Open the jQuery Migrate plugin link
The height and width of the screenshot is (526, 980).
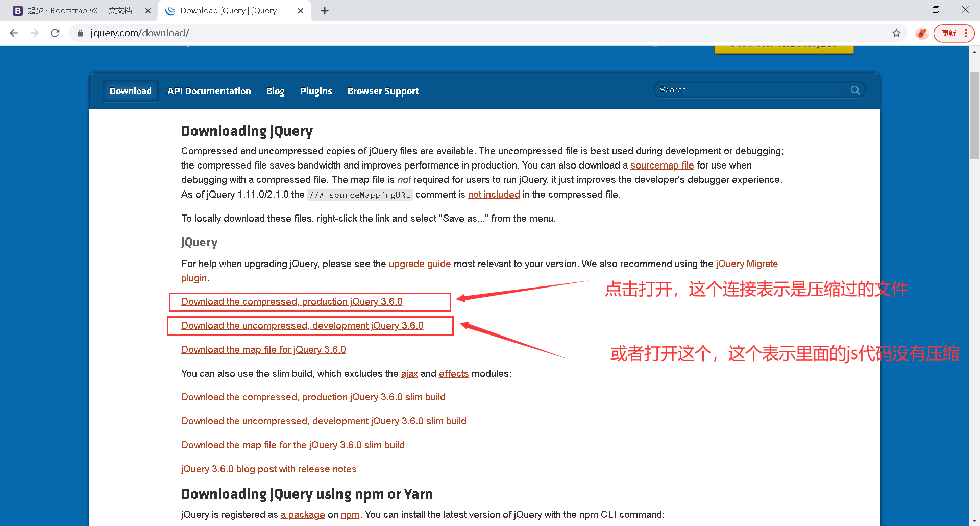point(747,264)
